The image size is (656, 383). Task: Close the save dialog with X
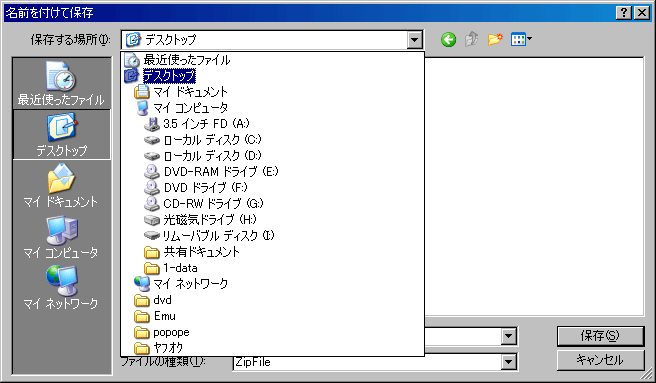coord(642,13)
